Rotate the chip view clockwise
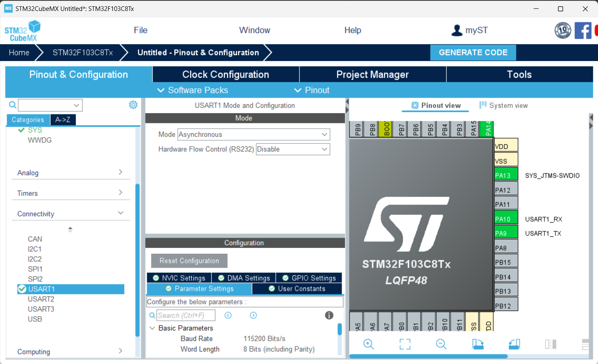Image resolution: width=598 pixels, height=364 pixels. 478,344
